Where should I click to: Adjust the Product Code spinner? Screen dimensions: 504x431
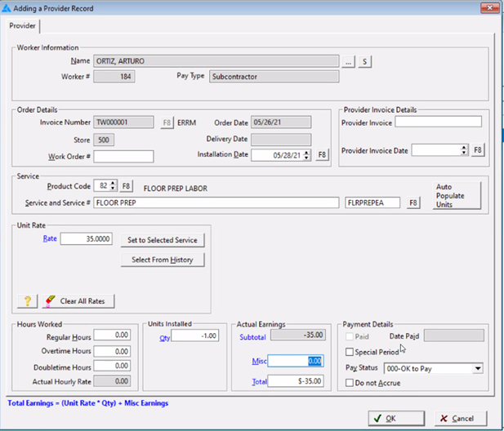coord(114,187)
